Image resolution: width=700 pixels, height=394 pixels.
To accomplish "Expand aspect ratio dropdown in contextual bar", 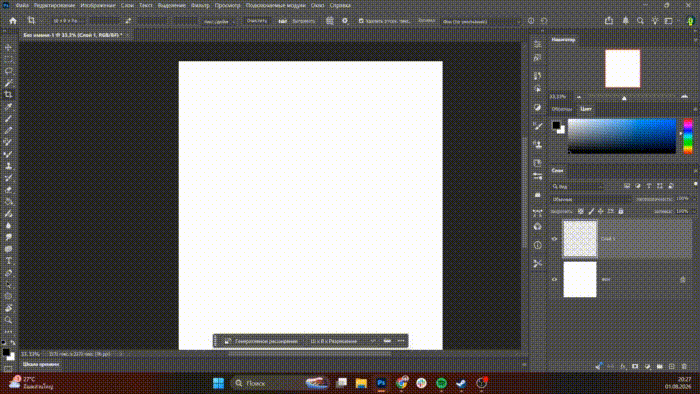I will click(372, 341).
